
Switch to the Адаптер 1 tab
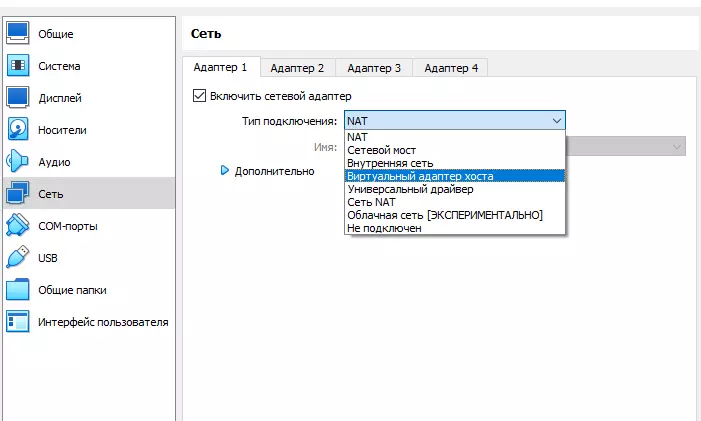221,67
